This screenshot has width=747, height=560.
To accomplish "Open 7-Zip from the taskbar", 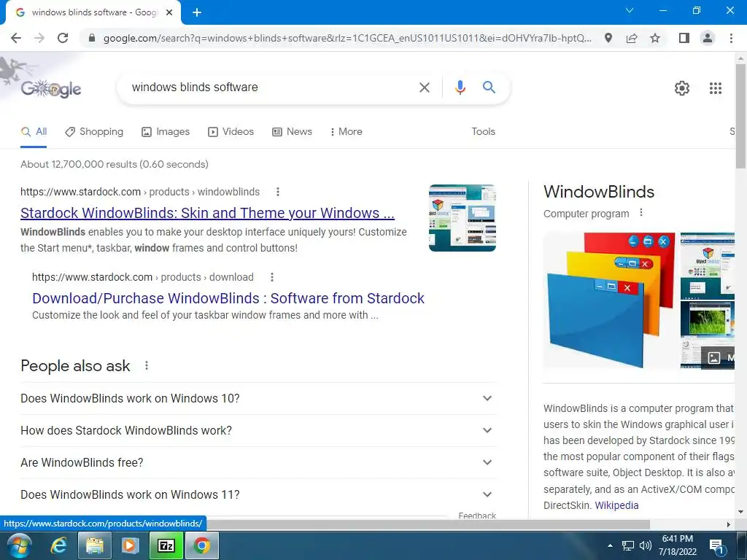I will coord(166,545).
